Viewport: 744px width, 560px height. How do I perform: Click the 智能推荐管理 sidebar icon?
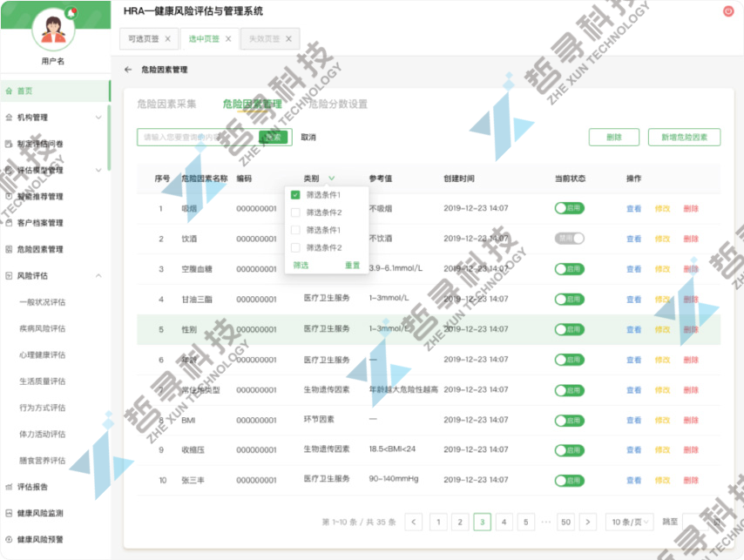pos(9,196)
